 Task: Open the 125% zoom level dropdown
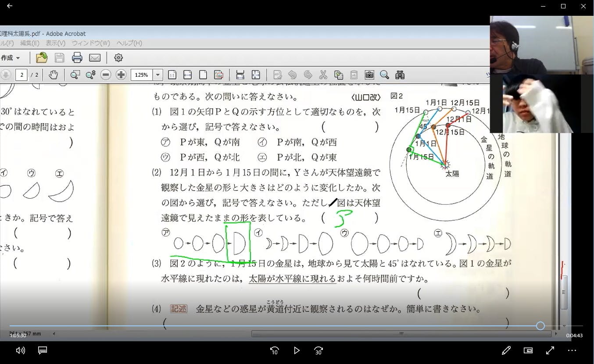click(x=158, y=75)
